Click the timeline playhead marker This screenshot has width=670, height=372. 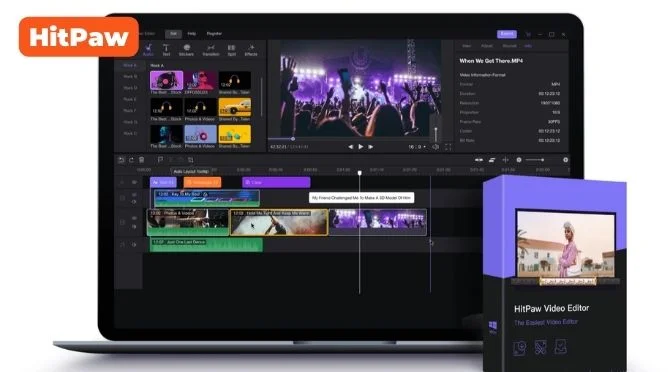(360, 173)
